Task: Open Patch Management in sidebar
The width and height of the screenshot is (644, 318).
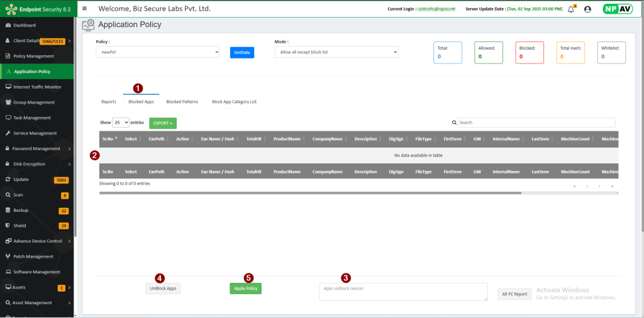Action: pos(33,256)
